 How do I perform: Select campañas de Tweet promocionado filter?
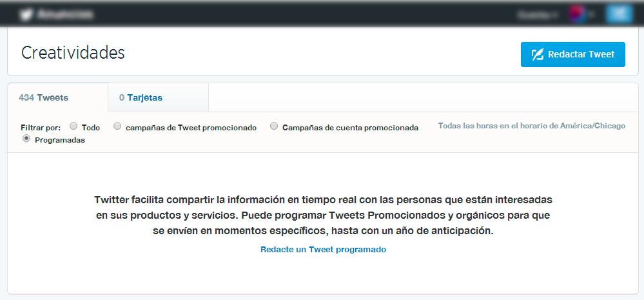[117, 126]
